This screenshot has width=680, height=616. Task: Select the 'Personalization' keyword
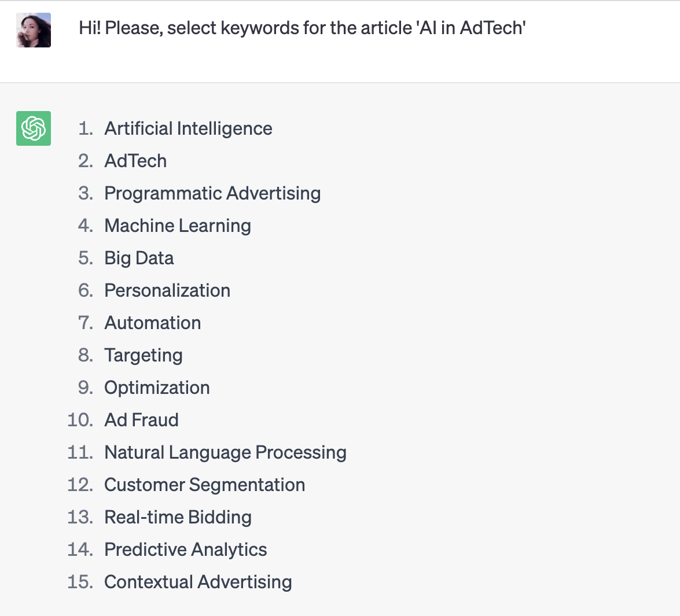[167, 290]
